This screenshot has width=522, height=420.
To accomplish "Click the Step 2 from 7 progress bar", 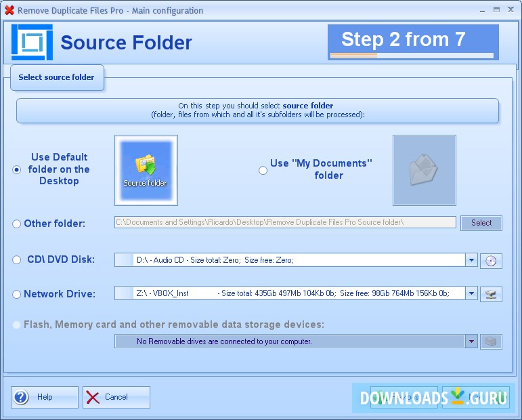I will (412, 56).
